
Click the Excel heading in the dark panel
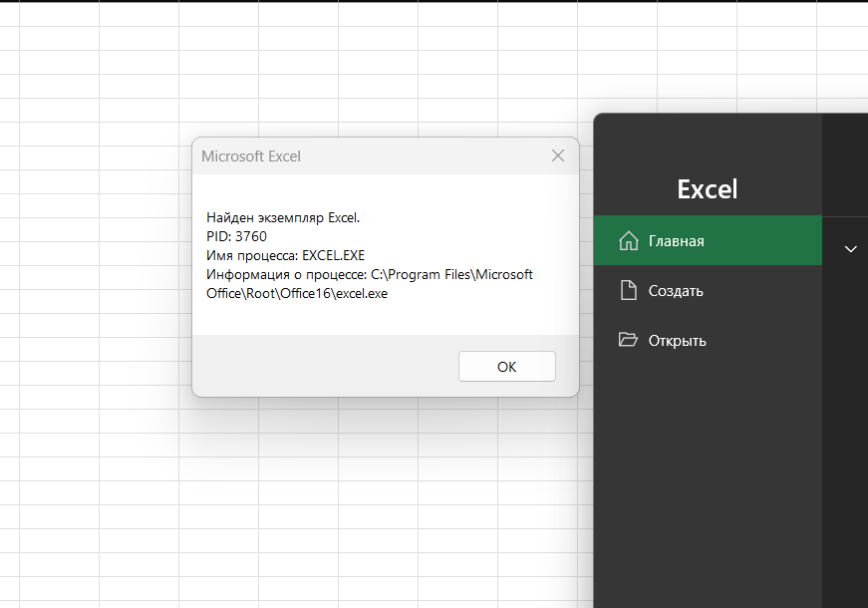click(x=707, y=189)
